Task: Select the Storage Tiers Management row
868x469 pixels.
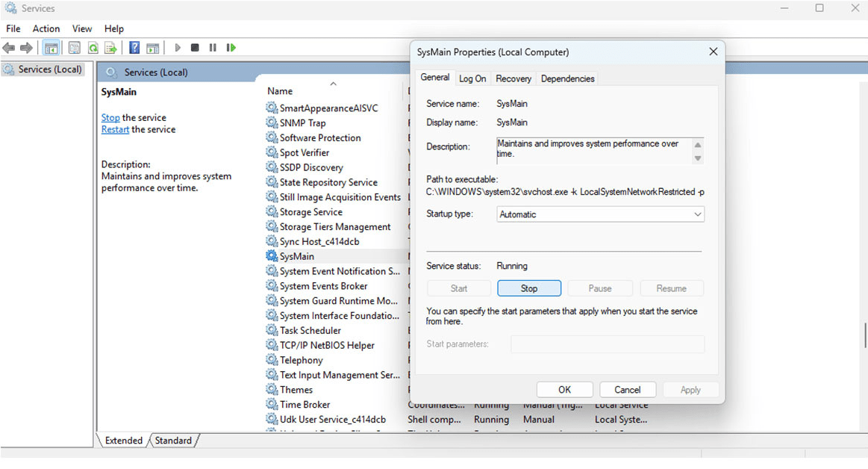Action: point(334,226)
